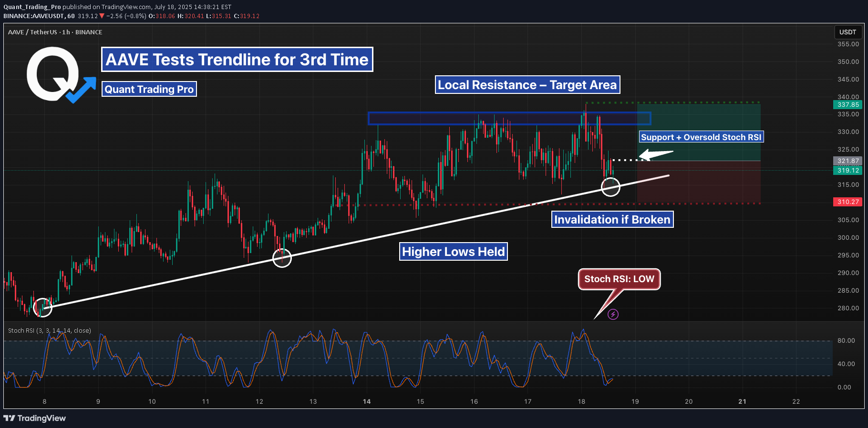Image resolution: width=868 pixels, height=428 pixels.
Task: Click the BINANCE:AAVEUSDT, 60 ticker text
Action: (39, 16)
